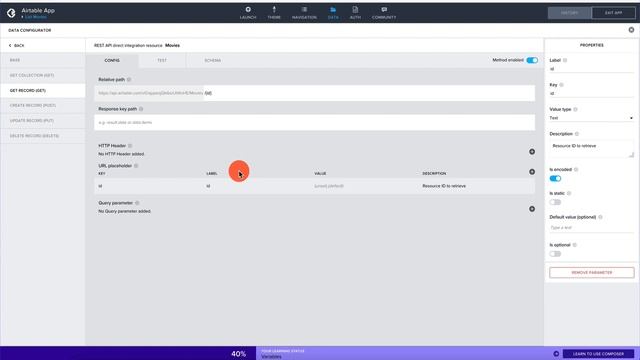Click the History button
The height and width of the screenshot is (360, 640).
(x=569, y=13)
